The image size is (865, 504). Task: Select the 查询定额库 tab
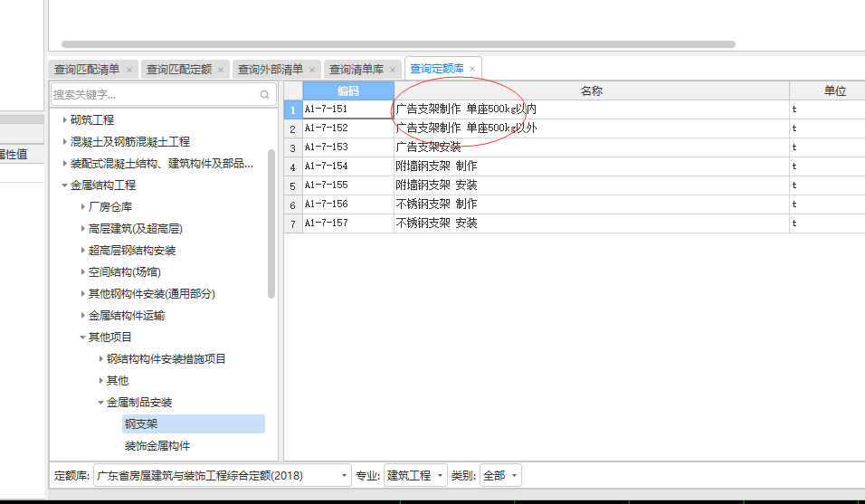[x=437, y=69]
